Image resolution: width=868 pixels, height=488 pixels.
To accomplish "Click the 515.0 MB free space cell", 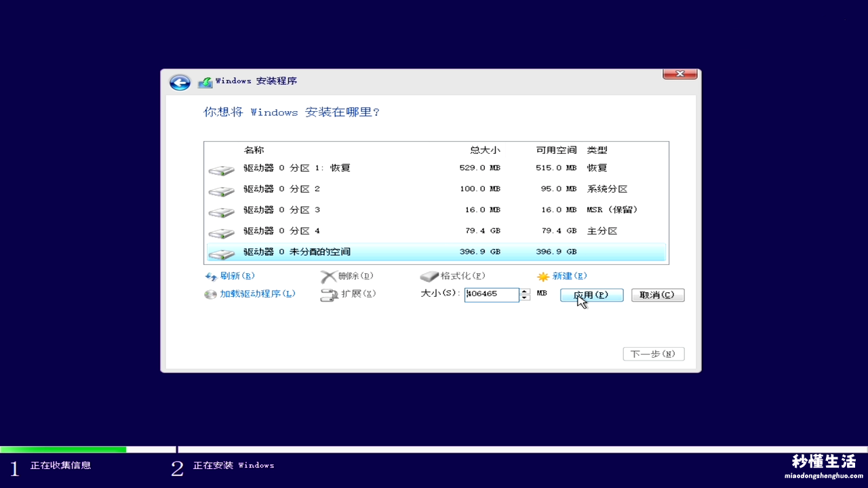I will 556,168.
